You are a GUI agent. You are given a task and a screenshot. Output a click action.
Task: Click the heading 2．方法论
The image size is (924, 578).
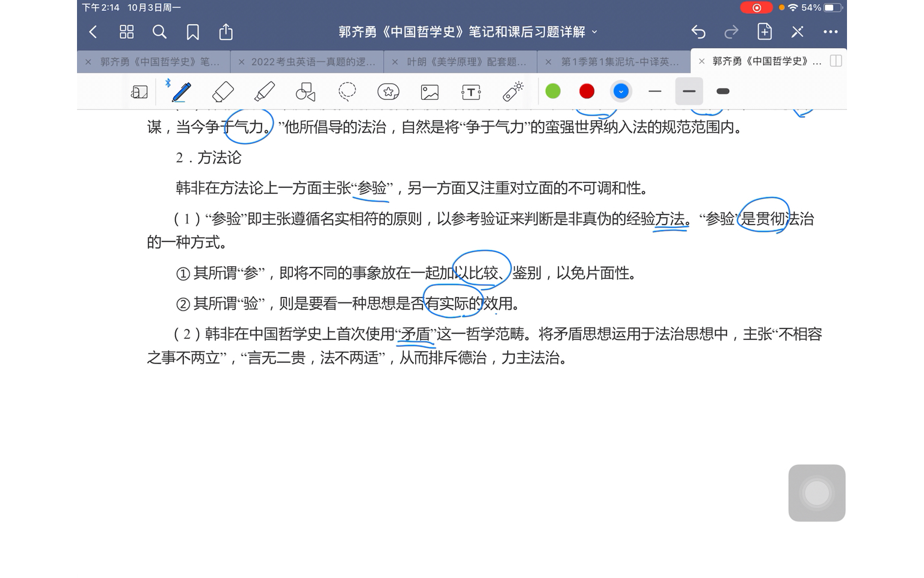point(208,158)
